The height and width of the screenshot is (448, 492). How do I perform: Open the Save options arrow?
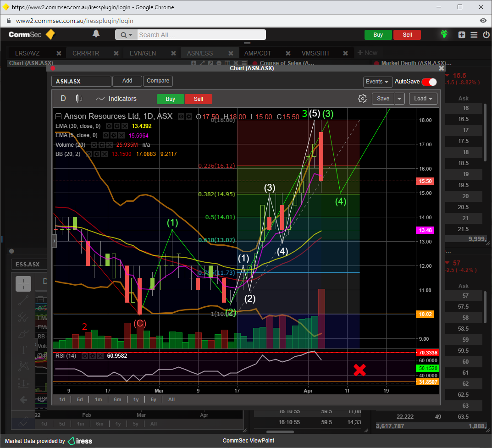click(399, 99)
